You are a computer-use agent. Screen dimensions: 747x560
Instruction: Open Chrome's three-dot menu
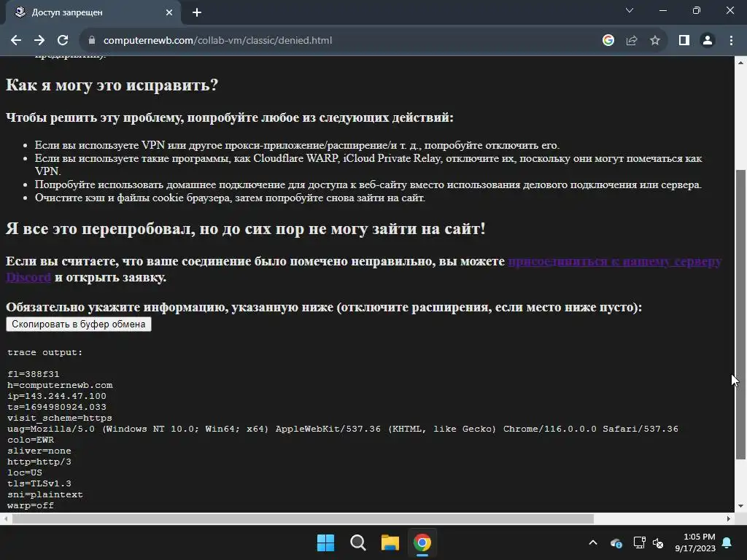[x=731, y=41]
